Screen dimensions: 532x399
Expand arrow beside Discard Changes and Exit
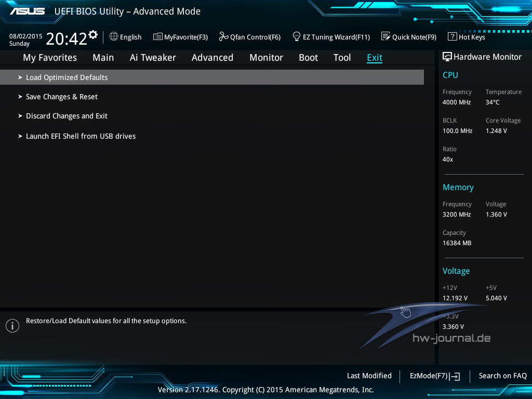point(20,116)
